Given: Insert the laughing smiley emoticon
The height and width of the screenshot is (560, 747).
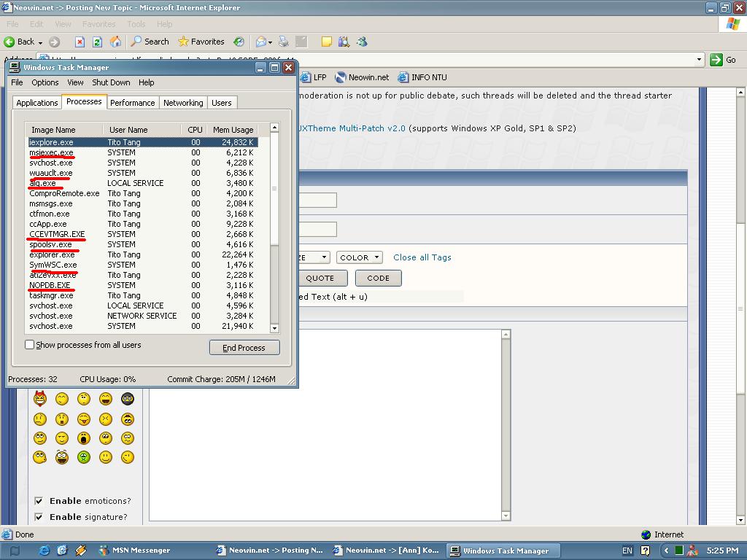Looking at the screenshot, I should click(105, 399).
